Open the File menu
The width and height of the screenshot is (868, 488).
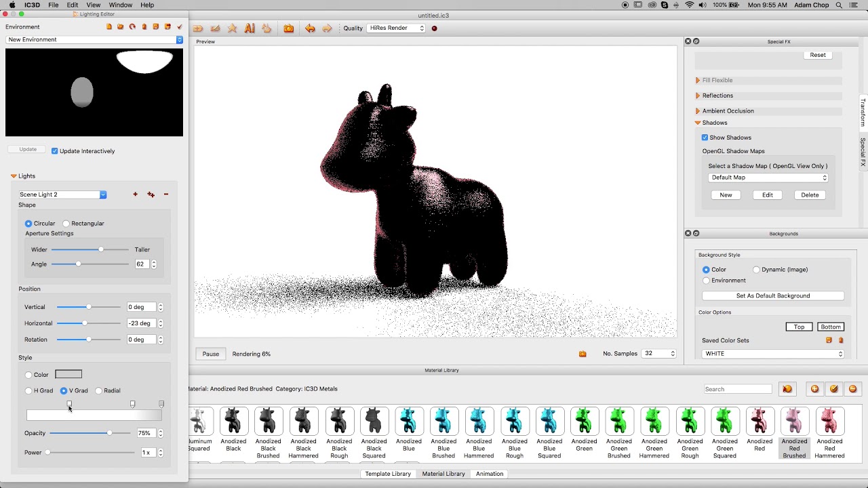click(53, 5)
